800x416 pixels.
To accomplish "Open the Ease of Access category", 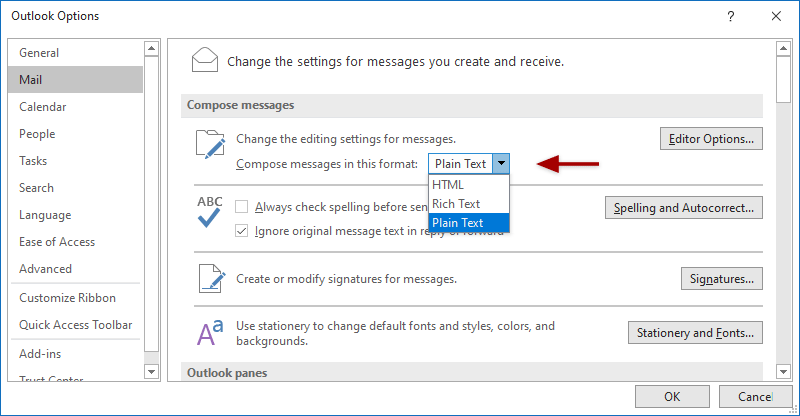I will 76,242.
